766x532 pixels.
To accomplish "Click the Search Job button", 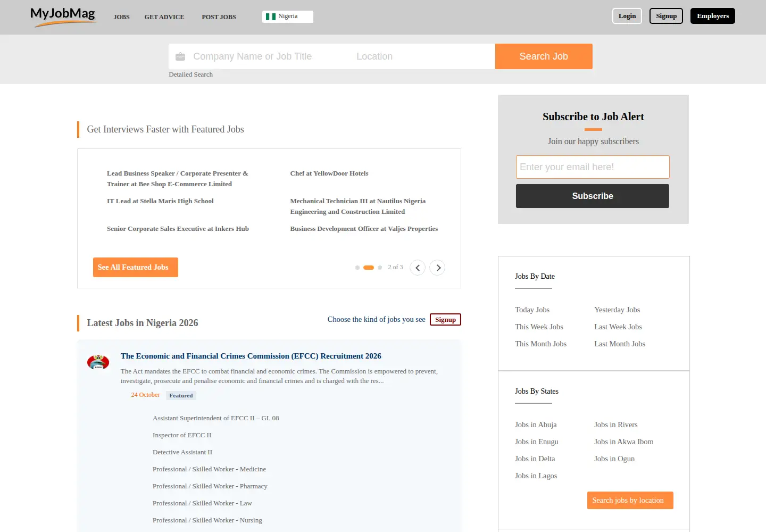I will [544, 56].
